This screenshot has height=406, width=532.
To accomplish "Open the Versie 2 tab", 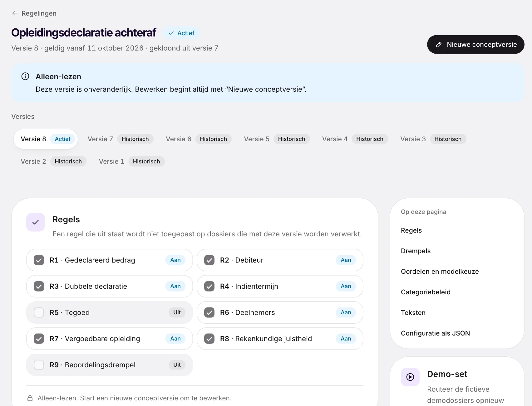I will click(x=53, y=162).
